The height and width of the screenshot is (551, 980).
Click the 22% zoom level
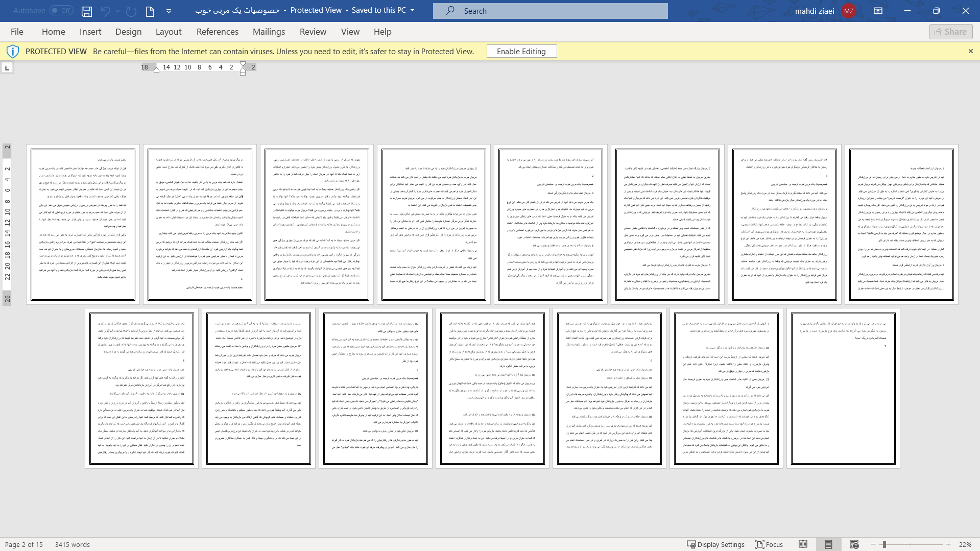[x=965, y=544]
